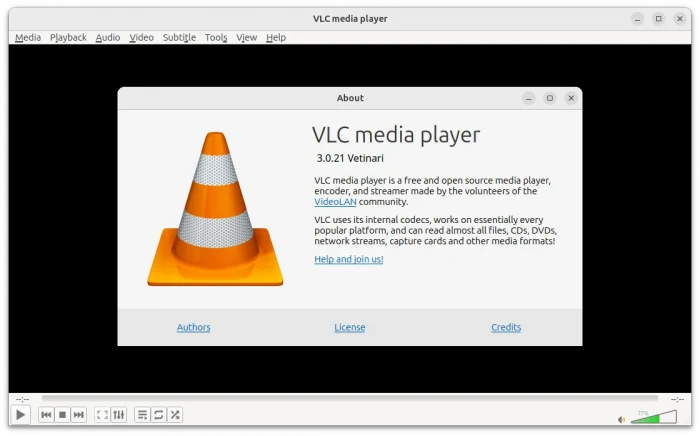Open the VideoLAN community link
Image resolution: width=700 pixels, height=436 pixels.
click(335, 202)
